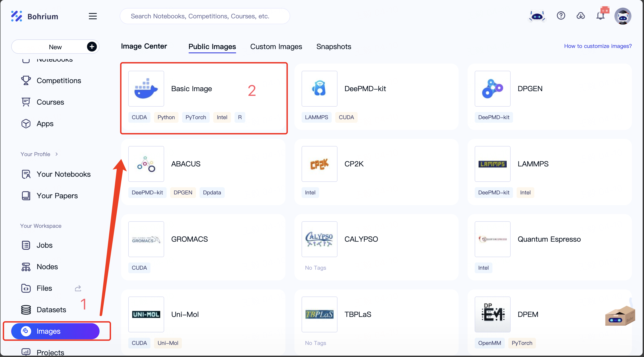The width and height of the screenshot is (644, 357).
Task: Click the CALYPSO card title
Action: pyautogui.click(x=361, y=239)
